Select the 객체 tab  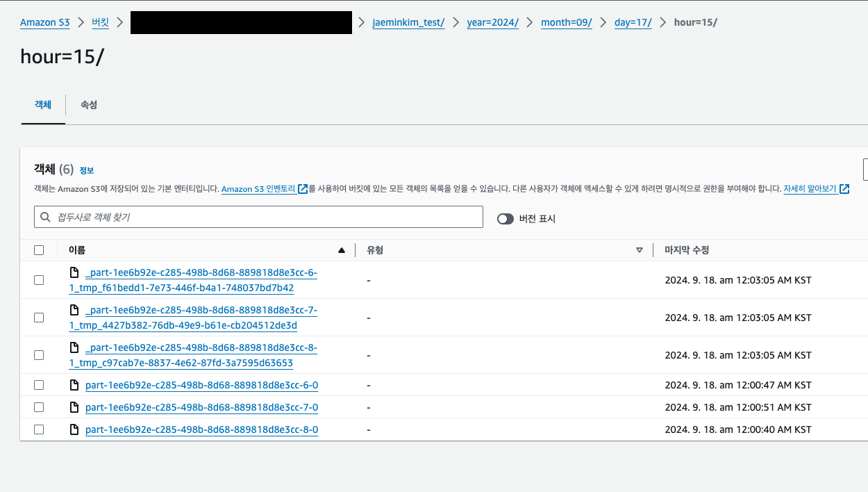point(43,105)
